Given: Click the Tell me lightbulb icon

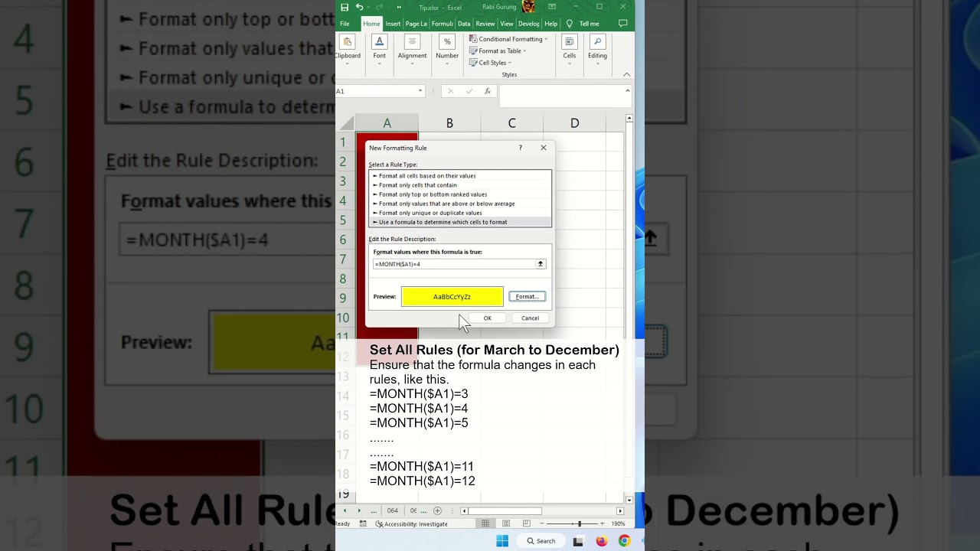Looking at the screenshot, I should 569,24.
